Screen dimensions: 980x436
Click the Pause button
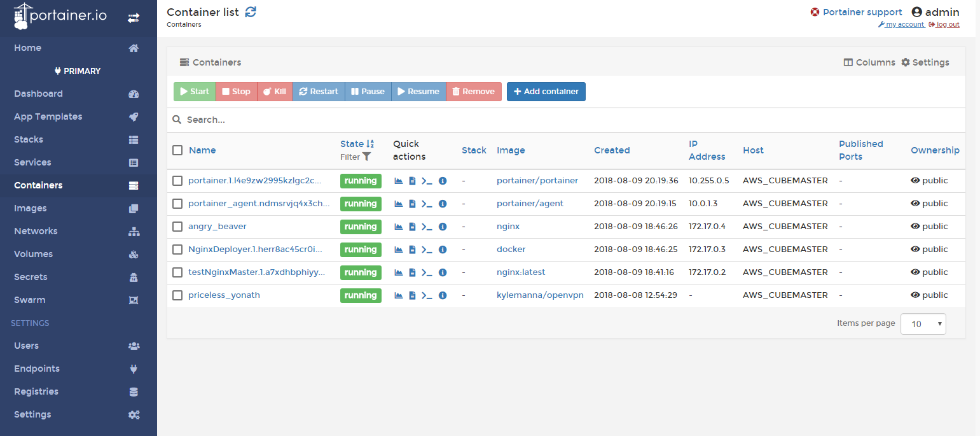[x=368, y=92]
